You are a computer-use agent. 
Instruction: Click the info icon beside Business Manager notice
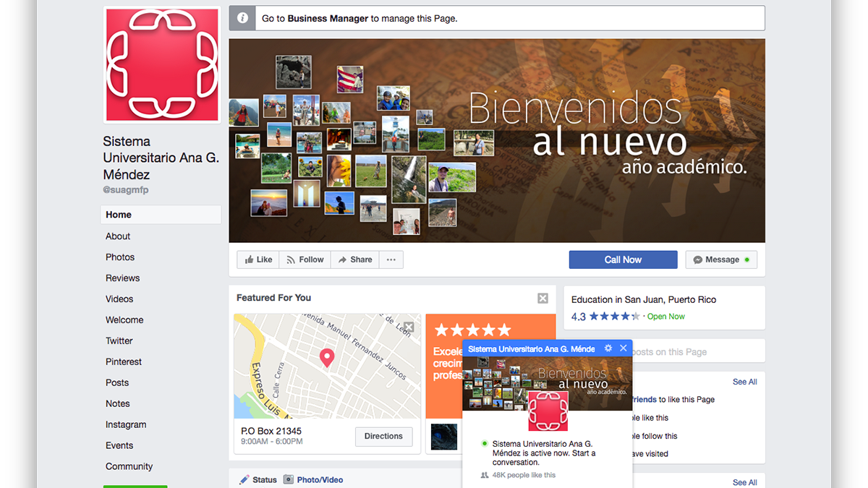pos(242,19)
